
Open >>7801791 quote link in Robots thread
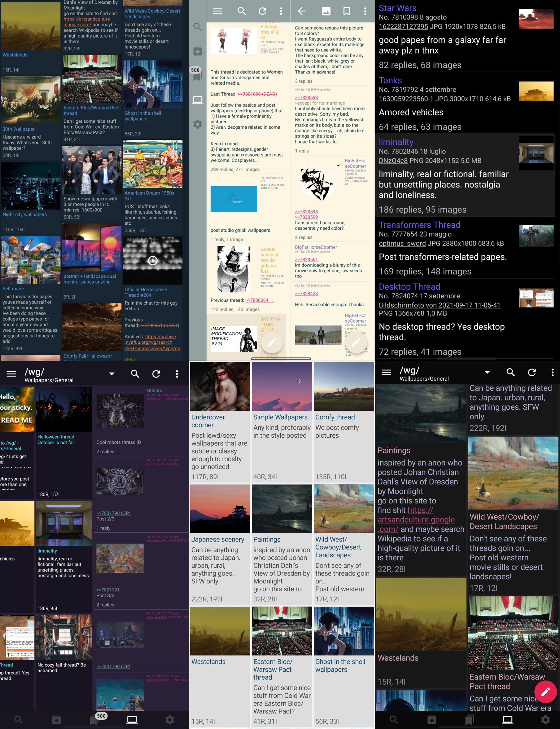click(108, 590)
